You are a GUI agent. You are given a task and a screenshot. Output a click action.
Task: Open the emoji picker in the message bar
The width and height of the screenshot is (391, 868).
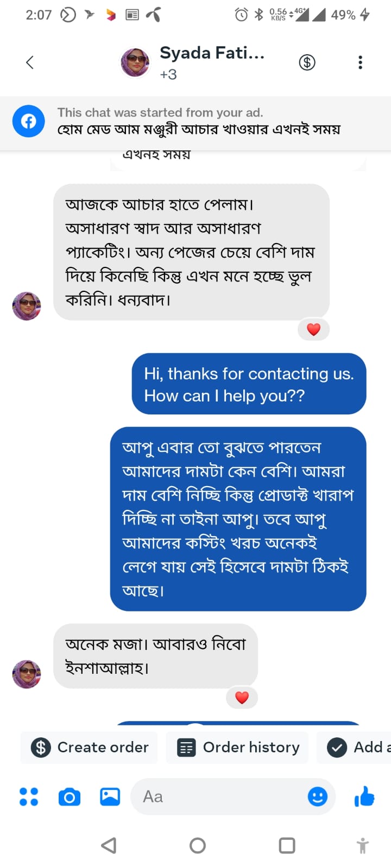click(x=318, y=796)
